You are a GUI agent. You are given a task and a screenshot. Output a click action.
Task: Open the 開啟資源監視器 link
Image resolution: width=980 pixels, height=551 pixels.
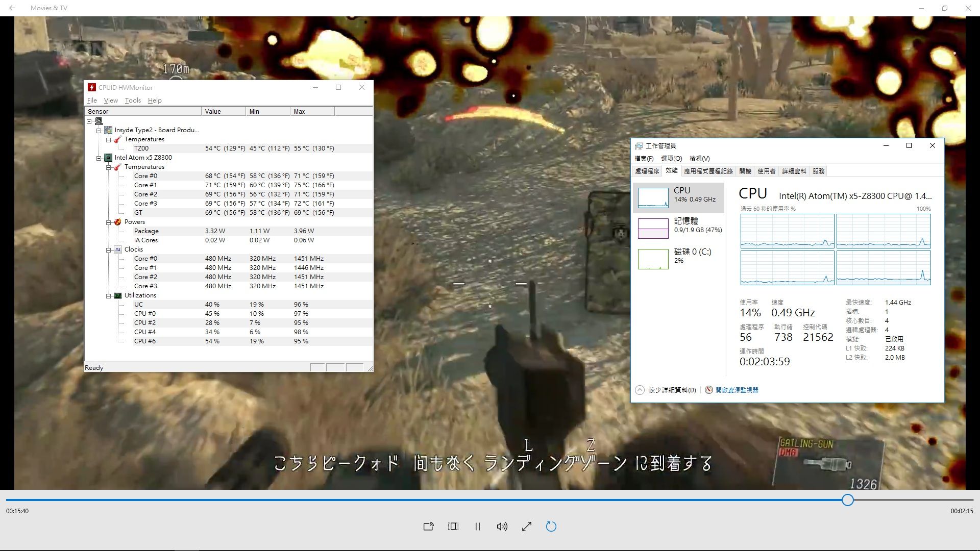(x=737, y=390)
